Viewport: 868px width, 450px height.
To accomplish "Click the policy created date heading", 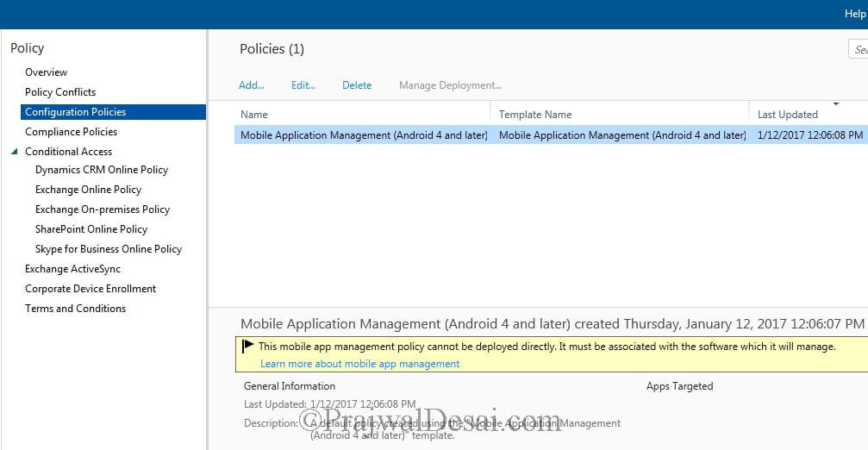I will tap(553, 324).
